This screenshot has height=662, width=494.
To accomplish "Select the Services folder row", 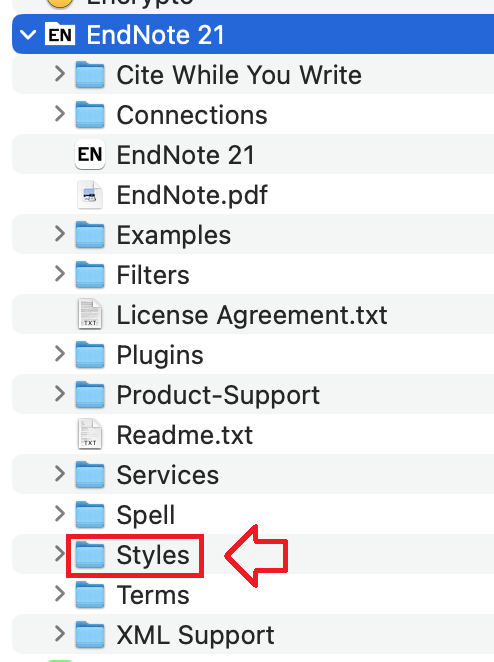I will 253,474.
